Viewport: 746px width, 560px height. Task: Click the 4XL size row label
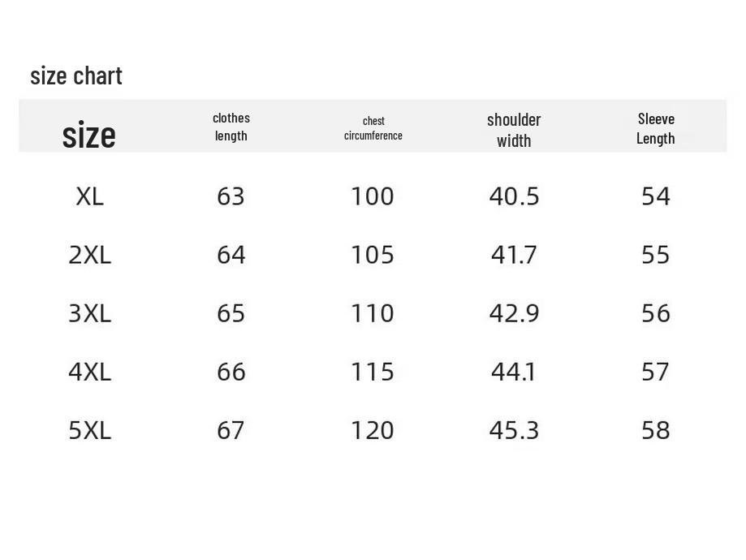89,372
